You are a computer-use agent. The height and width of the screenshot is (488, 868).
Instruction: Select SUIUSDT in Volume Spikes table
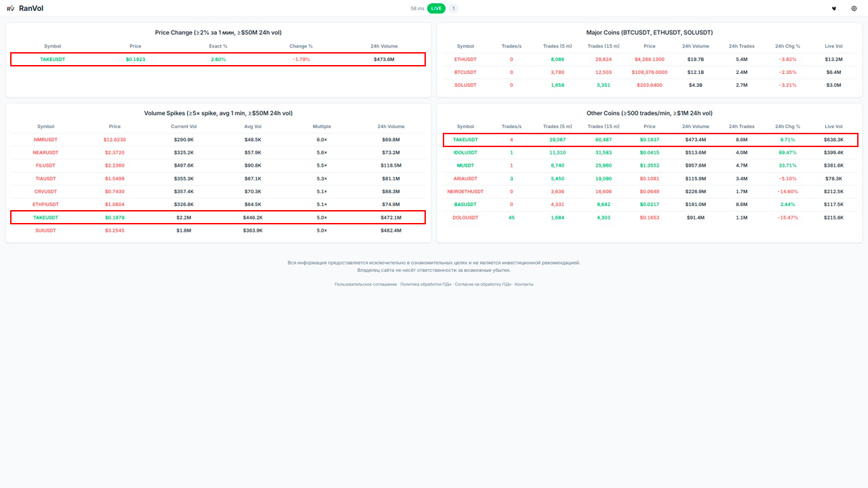(x=45, y=230)
